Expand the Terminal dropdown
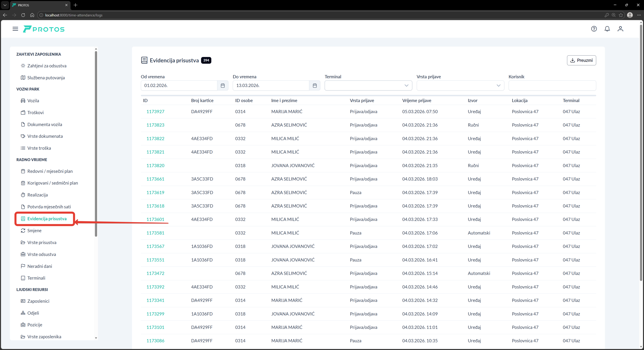Screen dimensions: 644x350 368,85
